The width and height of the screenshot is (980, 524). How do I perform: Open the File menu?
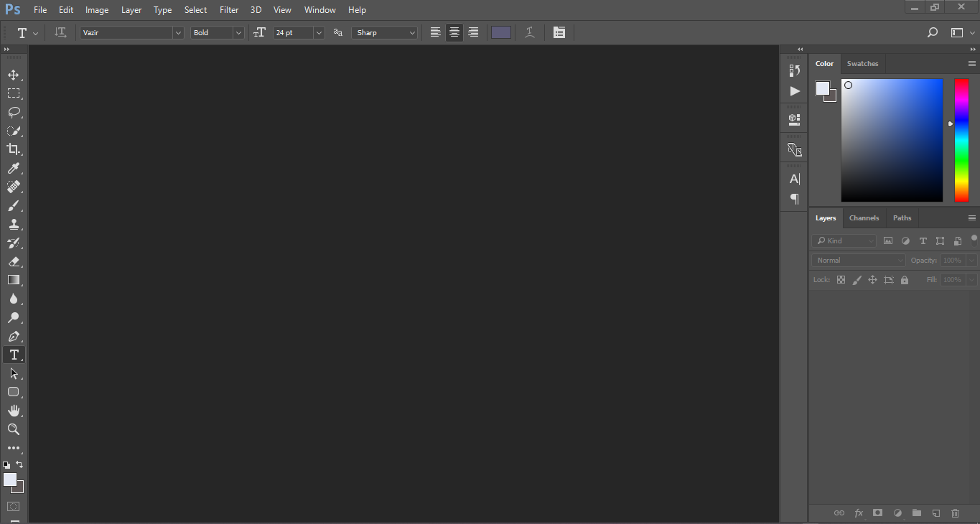pos(40,10)
